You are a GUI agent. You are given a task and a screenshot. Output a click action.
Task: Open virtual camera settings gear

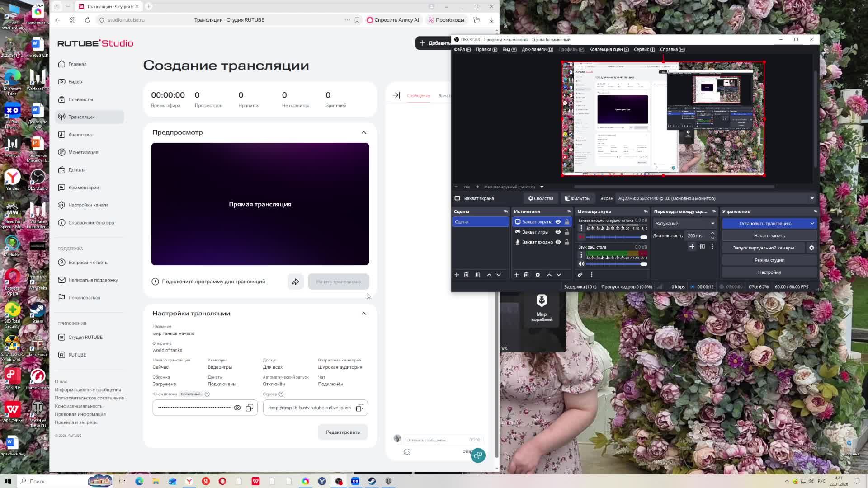(x=811, y=248)
